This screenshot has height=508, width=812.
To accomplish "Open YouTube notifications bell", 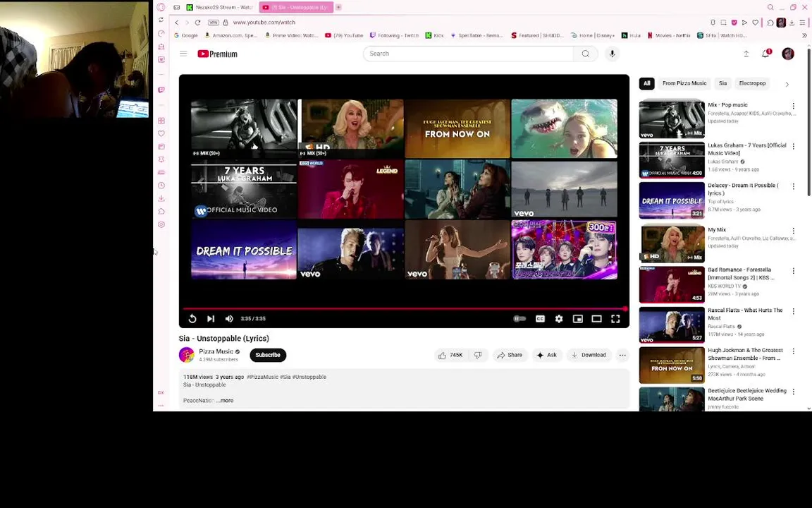I will (766, 54).
